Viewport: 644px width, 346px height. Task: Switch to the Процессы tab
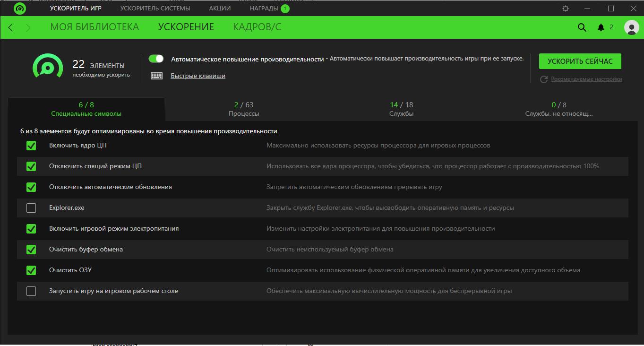[244, 109]
